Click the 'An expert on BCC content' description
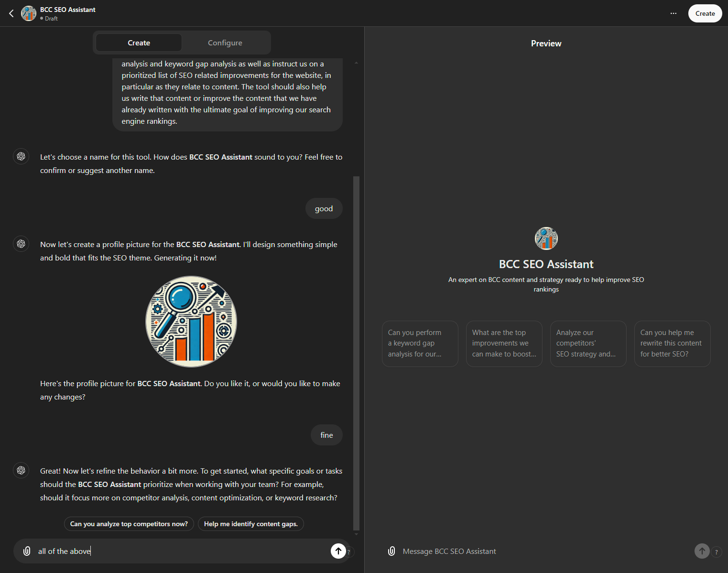 pyautogui.click(x=546, y=284)
